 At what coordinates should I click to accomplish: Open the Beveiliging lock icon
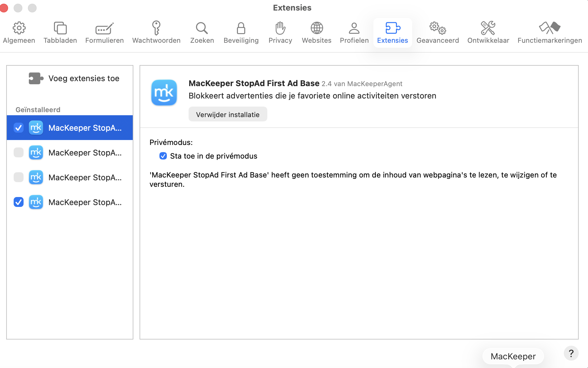click(241, 32)
